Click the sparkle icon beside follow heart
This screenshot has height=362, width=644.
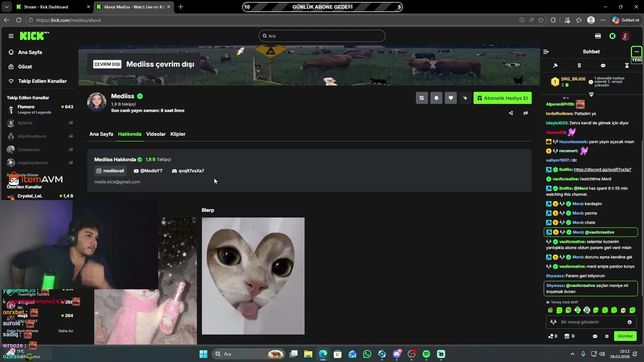[465, 98]
